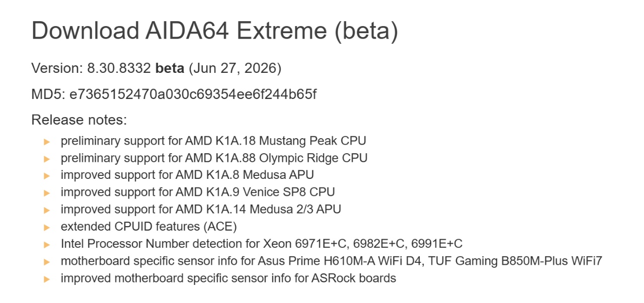Click the arrow bullet beside Intel Processor Number line

47,245
